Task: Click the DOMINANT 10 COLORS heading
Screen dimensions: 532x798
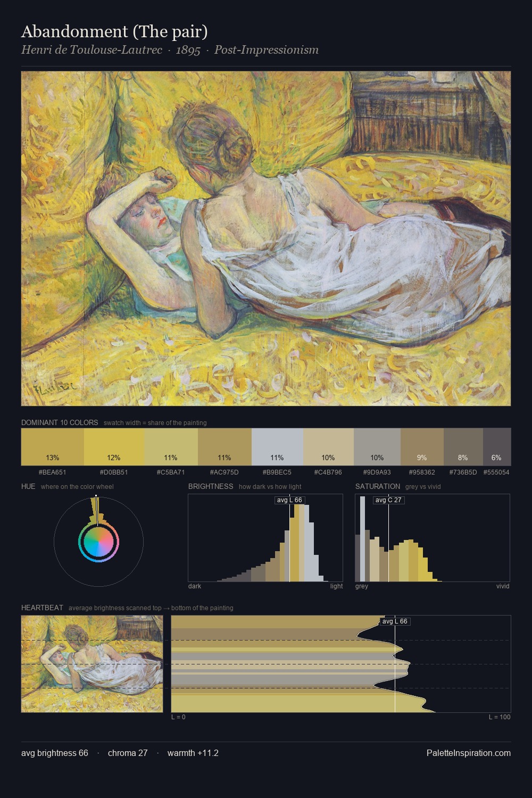Action: (60, 422)
